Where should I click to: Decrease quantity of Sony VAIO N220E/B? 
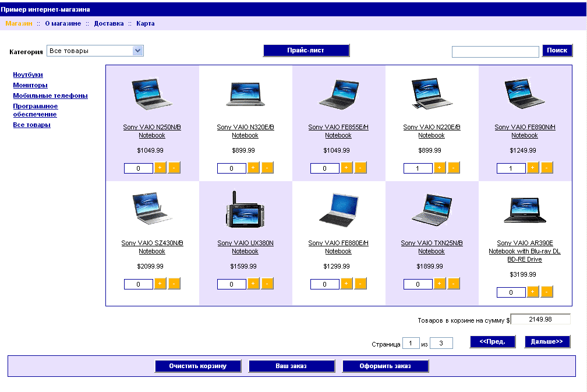454,168
